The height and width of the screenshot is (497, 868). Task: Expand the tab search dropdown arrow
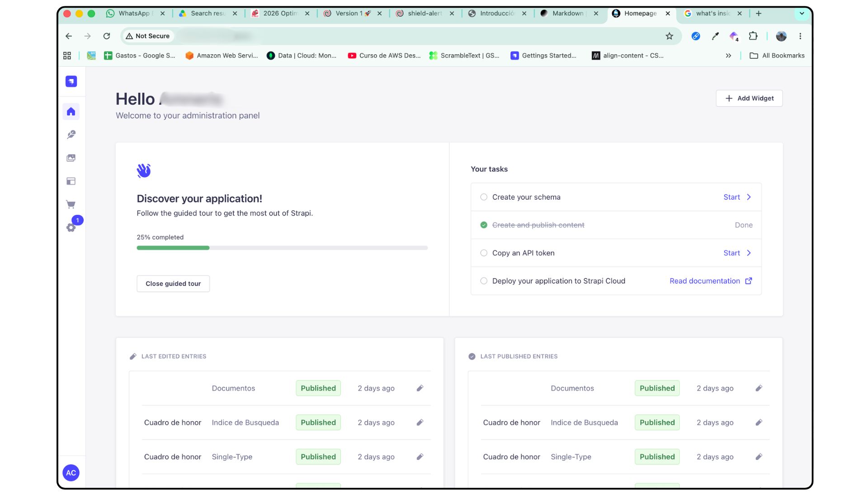tap(802, 14)
